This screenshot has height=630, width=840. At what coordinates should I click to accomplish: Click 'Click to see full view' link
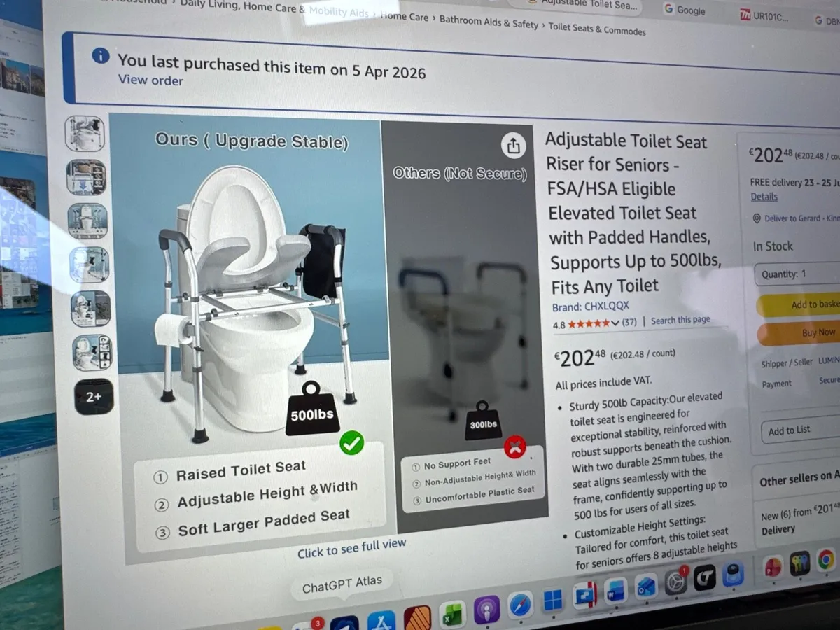tap(351, 547)
